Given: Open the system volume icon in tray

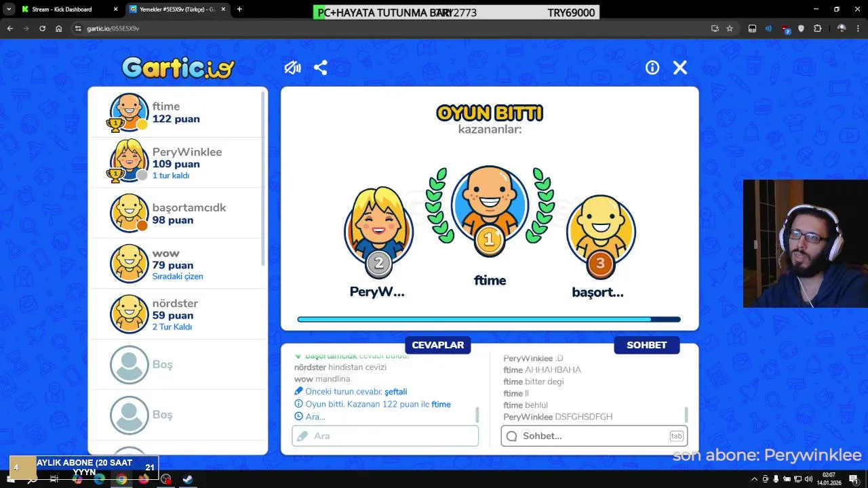Looking at the screenshot, I should (808, 479).
